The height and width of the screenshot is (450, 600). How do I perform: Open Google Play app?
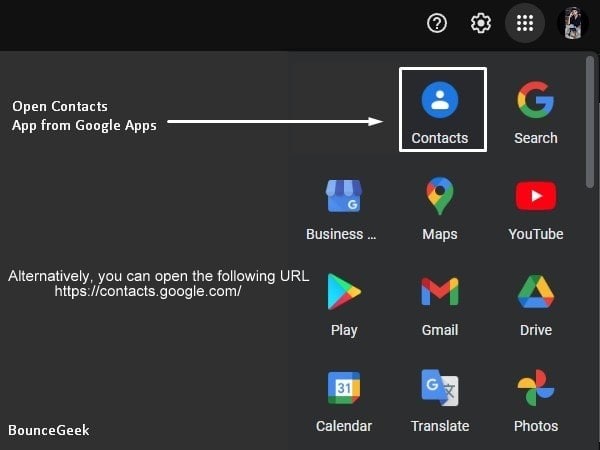[343, 305]
